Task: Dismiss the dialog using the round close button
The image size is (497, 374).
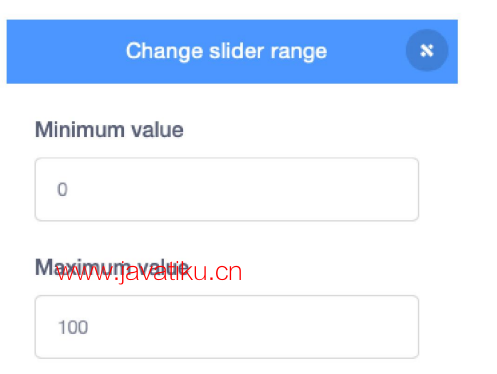Action: pos(427,50)
